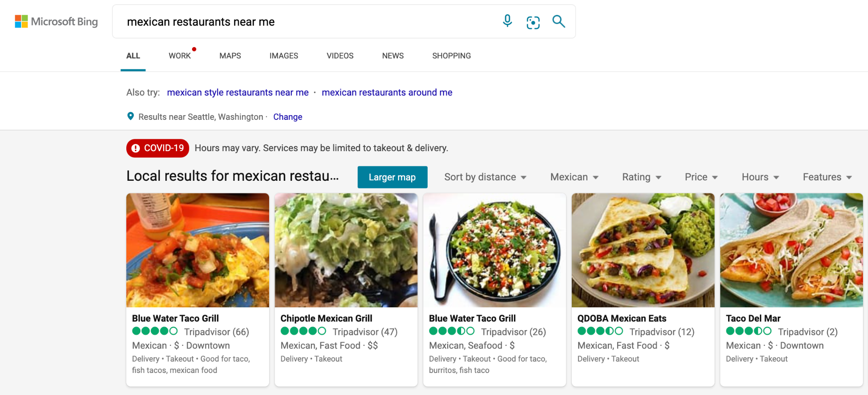The image size is (868, 395).
Task: Open the SHOPPING tab
Action: (451, 56)
